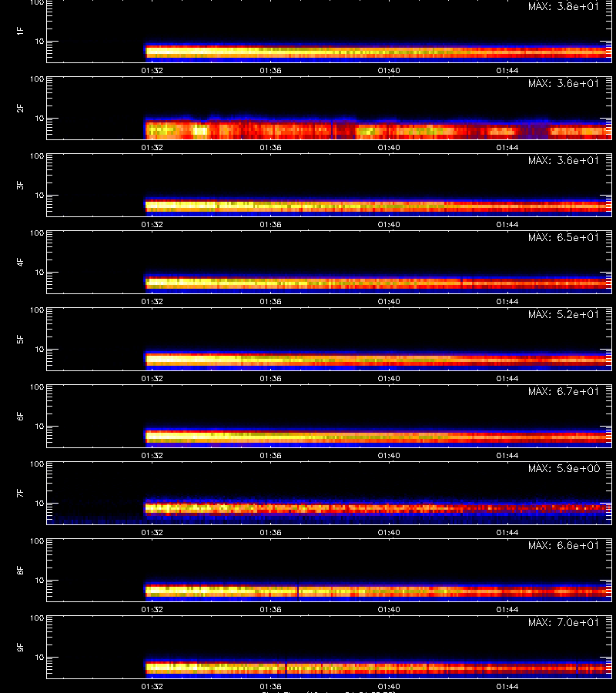Click the 01:36 tick label under panel 4F
Screen dimensions: 616x693
[x=270, y=301]
